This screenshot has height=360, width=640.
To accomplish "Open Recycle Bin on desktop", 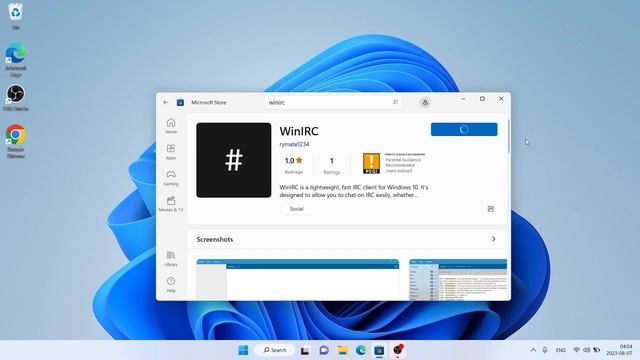I will click(16, 16).
